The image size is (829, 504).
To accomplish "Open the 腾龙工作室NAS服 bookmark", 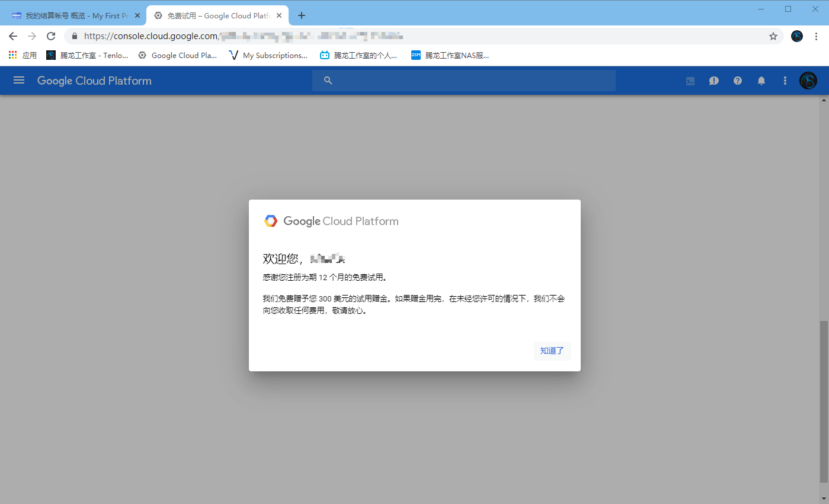I will [x=450, y=55].
